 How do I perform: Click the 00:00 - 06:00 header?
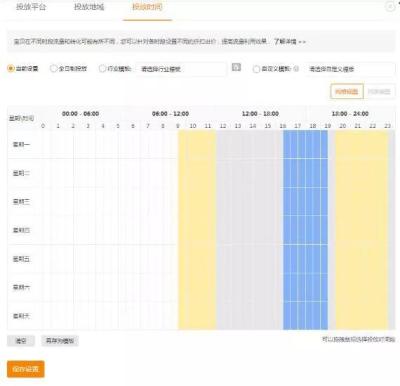[x=80, y=114]
